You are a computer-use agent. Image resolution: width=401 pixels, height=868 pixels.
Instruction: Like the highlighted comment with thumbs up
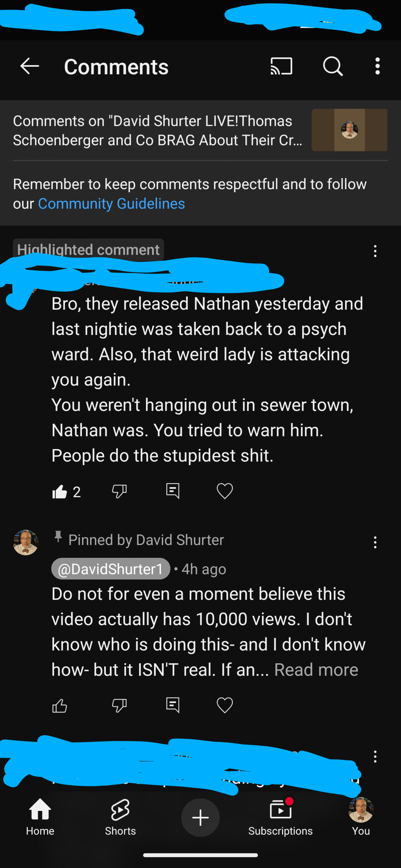[60, 491]
